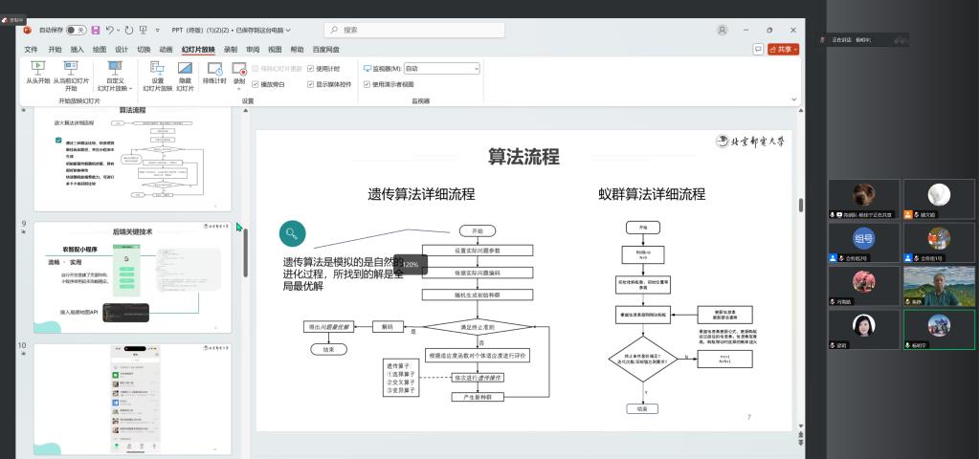Image resolution: width=980 pixels, height=459 pixels.
Task: Click the monitor icon beside 监视器 label
Action: tap(367, 69)
